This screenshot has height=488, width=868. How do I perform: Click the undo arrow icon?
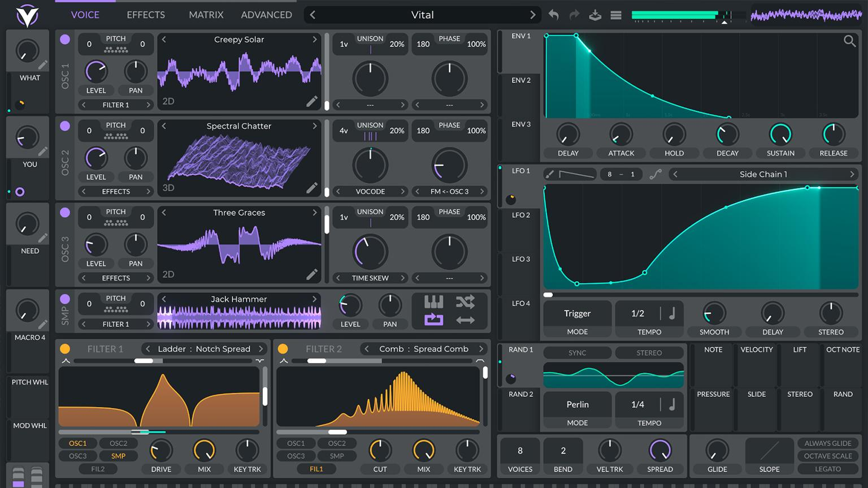(554, 15)
